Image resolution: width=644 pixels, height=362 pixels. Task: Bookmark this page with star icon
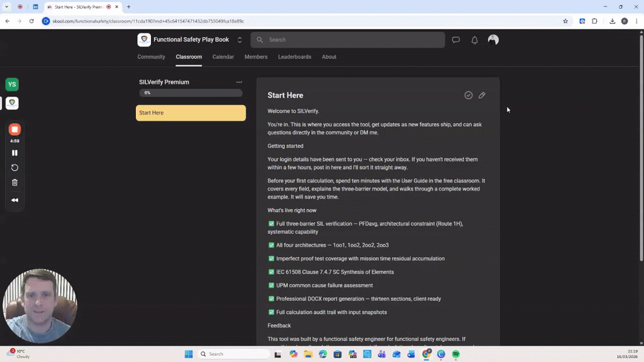565,21
